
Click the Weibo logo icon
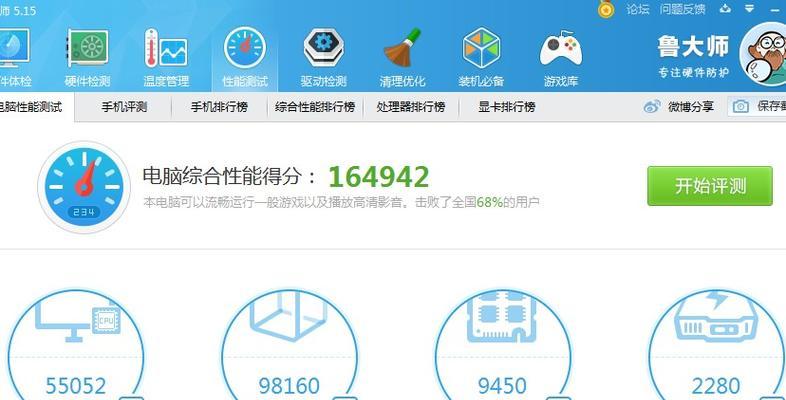[652, 106]
